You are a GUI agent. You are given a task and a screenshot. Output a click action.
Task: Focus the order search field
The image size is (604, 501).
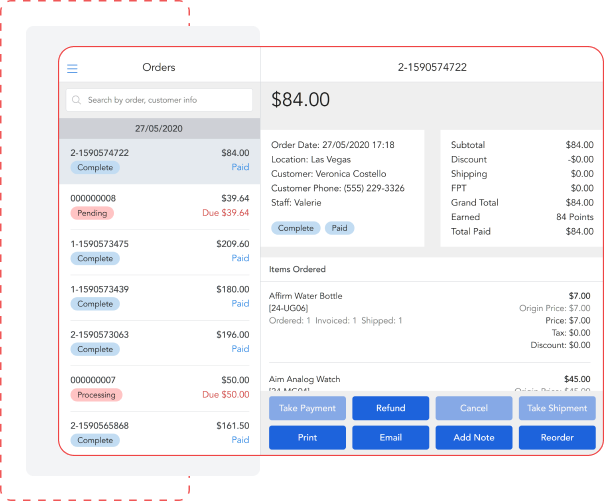(x=159, y=100)
